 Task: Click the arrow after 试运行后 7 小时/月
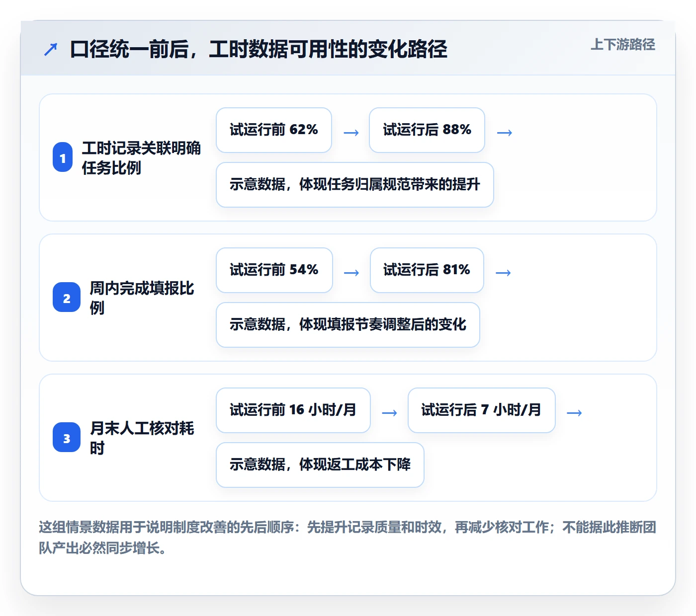click(574, 413)
